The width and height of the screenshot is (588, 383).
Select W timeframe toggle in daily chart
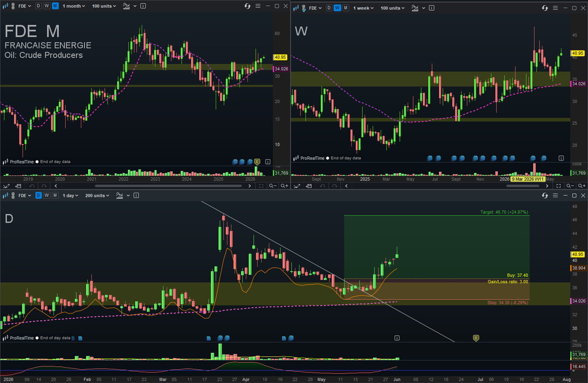click(x=47, y=195)
